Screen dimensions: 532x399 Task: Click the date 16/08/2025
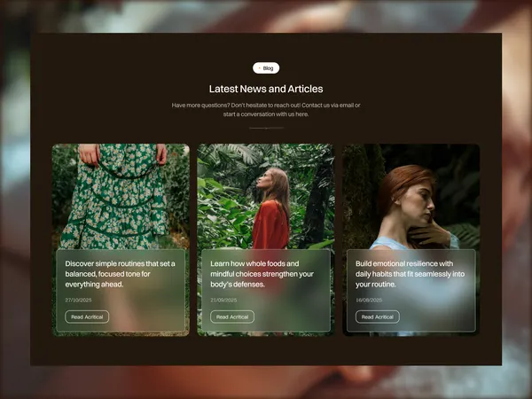(369, 300)
